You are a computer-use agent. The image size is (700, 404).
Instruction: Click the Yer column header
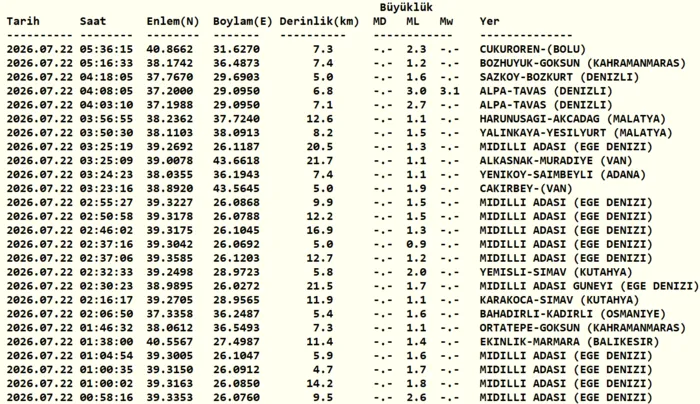click(489, 21)
